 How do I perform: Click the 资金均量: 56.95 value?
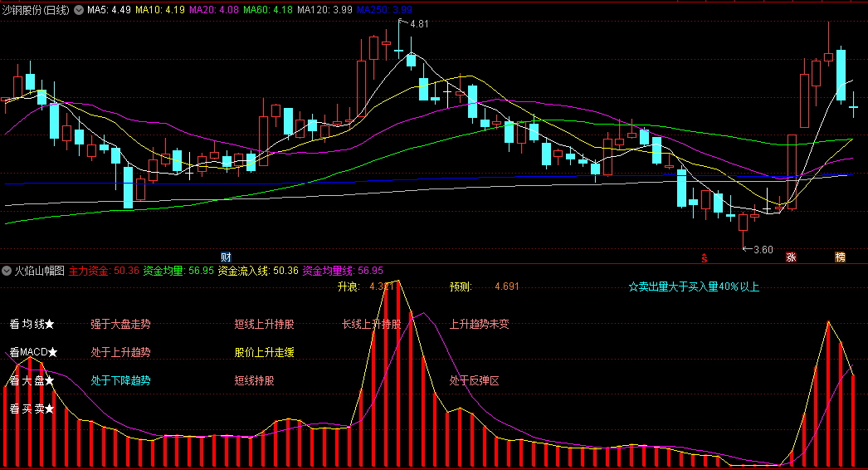178,271
